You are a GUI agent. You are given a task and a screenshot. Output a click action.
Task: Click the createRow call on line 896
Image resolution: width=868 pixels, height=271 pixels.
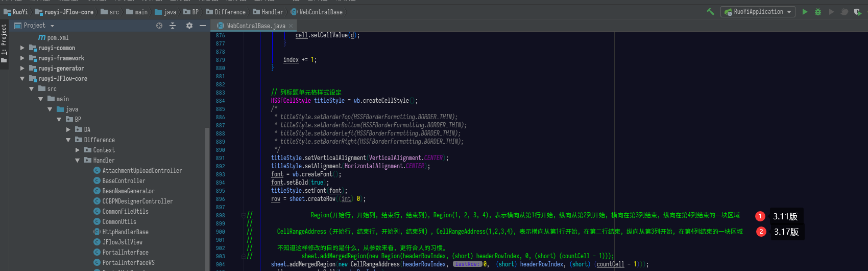(x=322, y=199)
